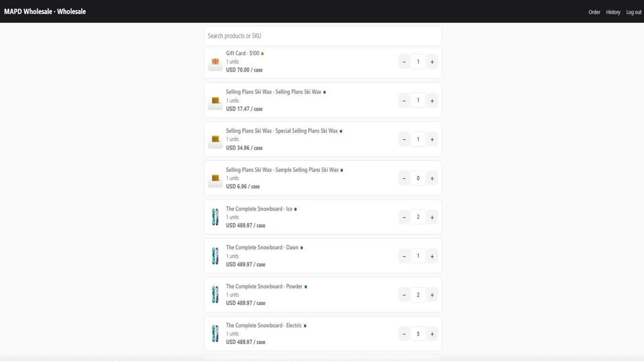Click the MAPD Wholesale logo title
The width and height of the screenshot is (644, 362).
click(x=45, y=11)
